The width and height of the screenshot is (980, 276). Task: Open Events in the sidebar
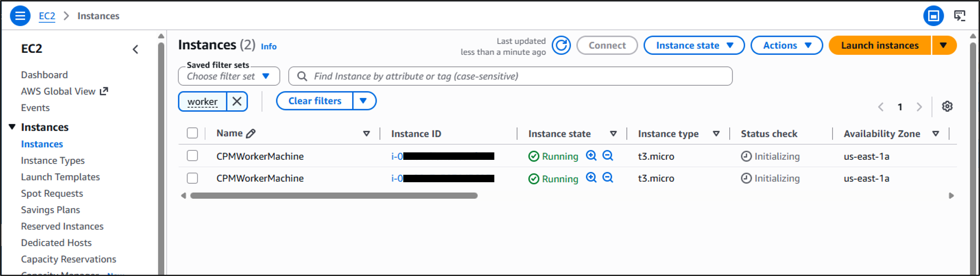tap(35, 108)
